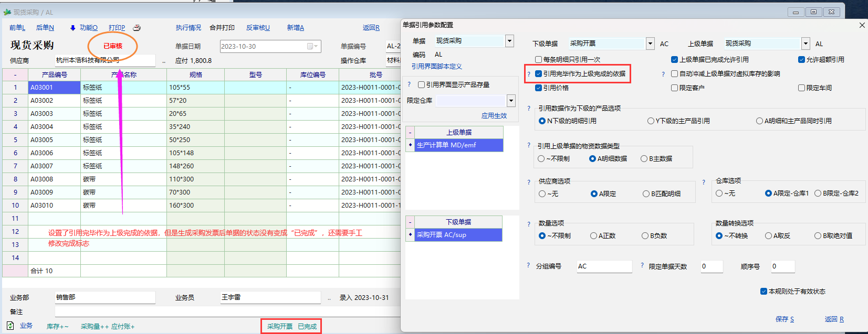Open the 限定仓库 dropdown list
Viewport: 868px width, 334px height.
(511, 101)
